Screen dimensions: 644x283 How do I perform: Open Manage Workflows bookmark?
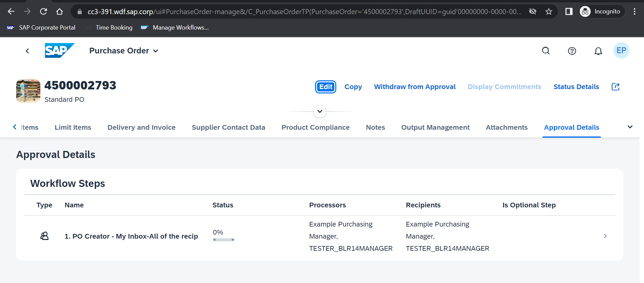click(175, 28)
